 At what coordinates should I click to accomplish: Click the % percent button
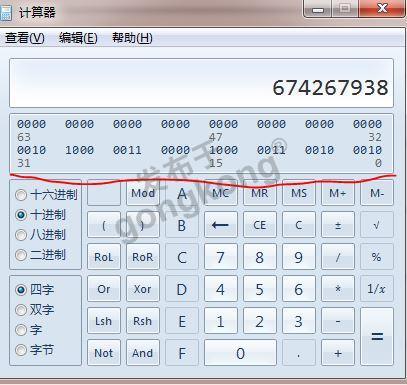[377, 257]
